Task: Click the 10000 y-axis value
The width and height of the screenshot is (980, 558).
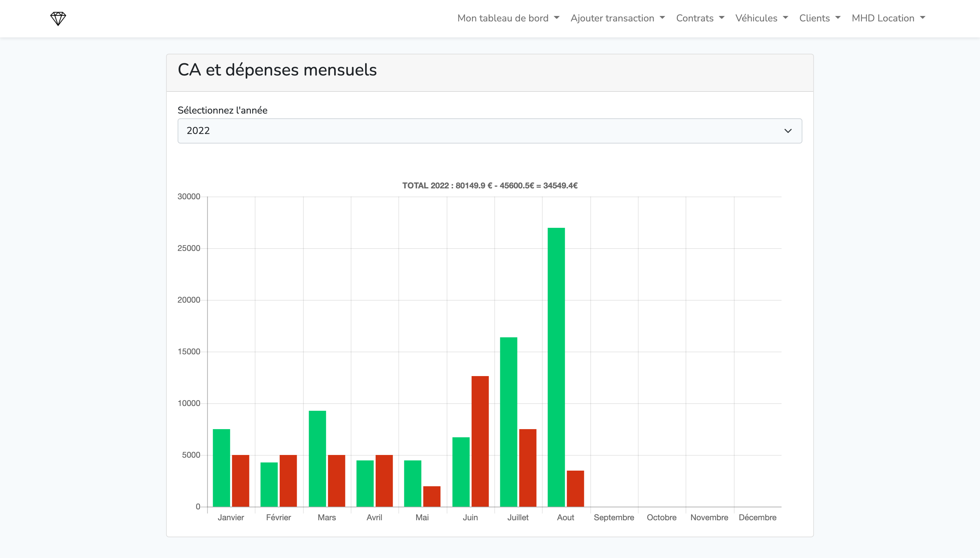Action: click(x=189, y=404)
